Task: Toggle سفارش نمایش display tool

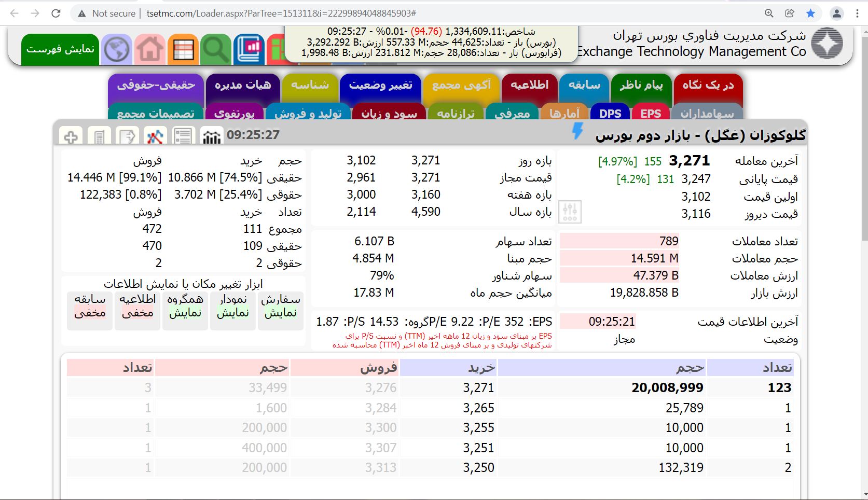Action: (281, 310)
